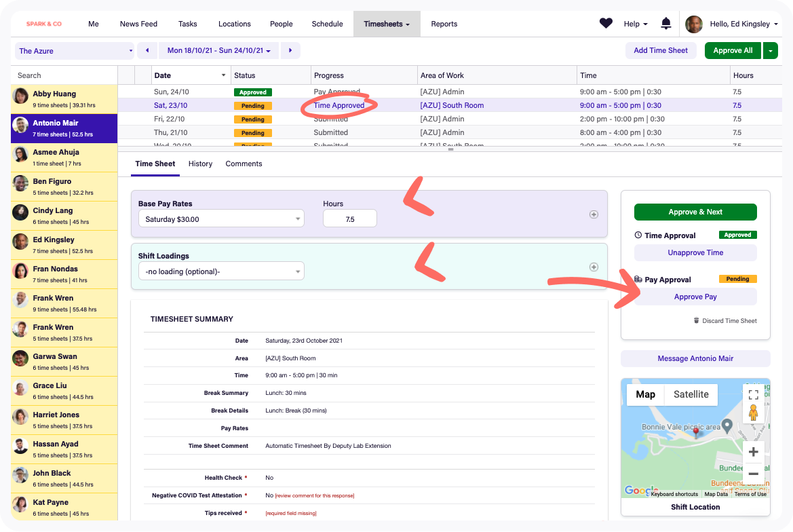
Task: Click the Approve All button
Action: coord(733,51)
